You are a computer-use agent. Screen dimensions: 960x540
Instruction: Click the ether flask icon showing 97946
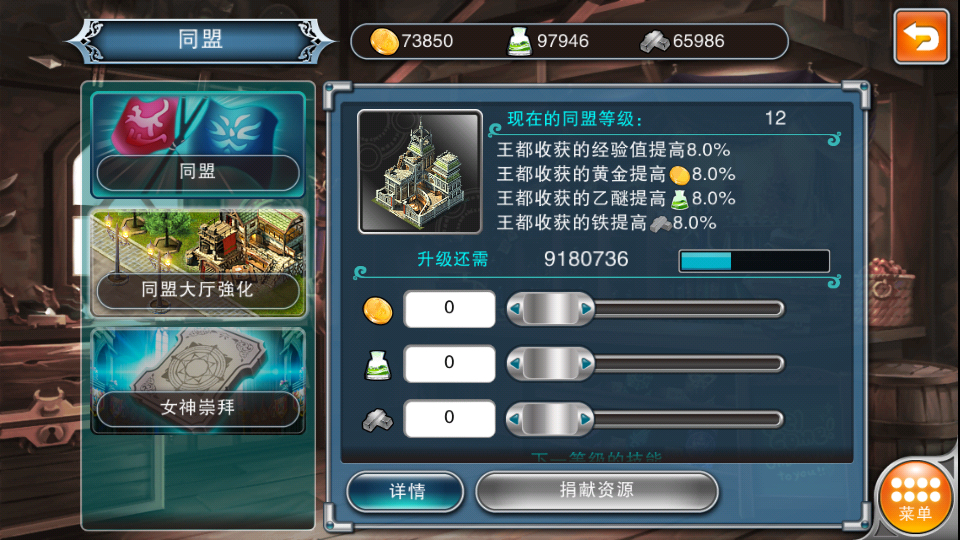point(519,42)
